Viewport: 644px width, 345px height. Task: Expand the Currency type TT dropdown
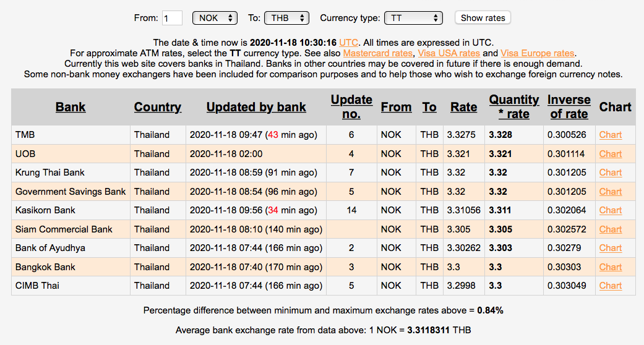pos(413,18)
